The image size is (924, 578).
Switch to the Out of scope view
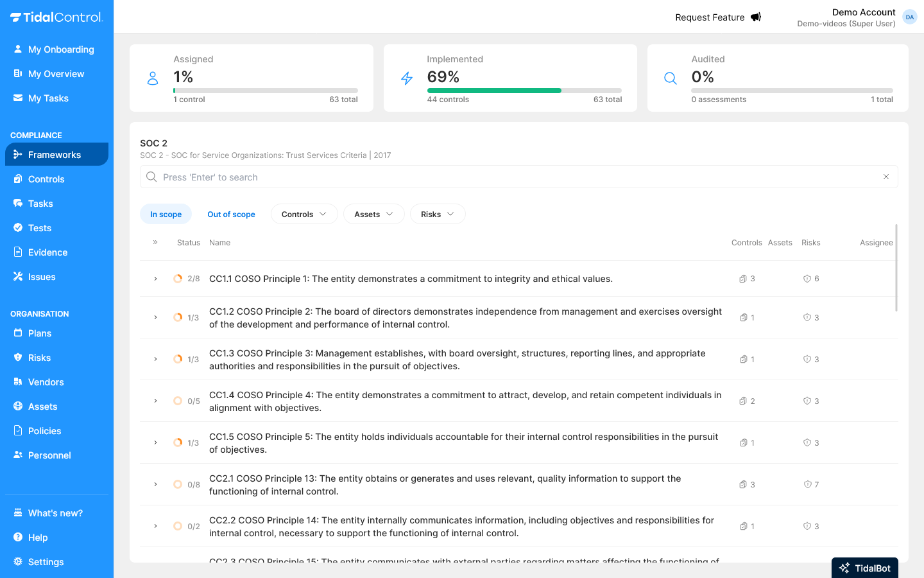231,213
